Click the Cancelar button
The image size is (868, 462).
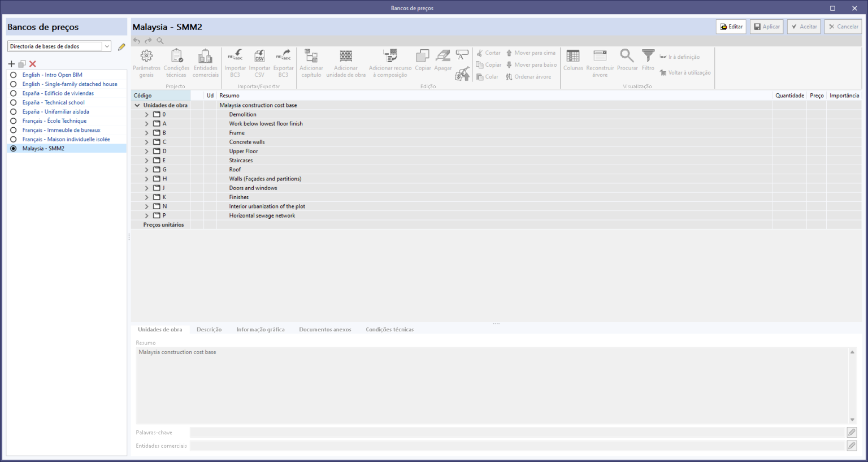pyautogui.click(x=843, y=27)
